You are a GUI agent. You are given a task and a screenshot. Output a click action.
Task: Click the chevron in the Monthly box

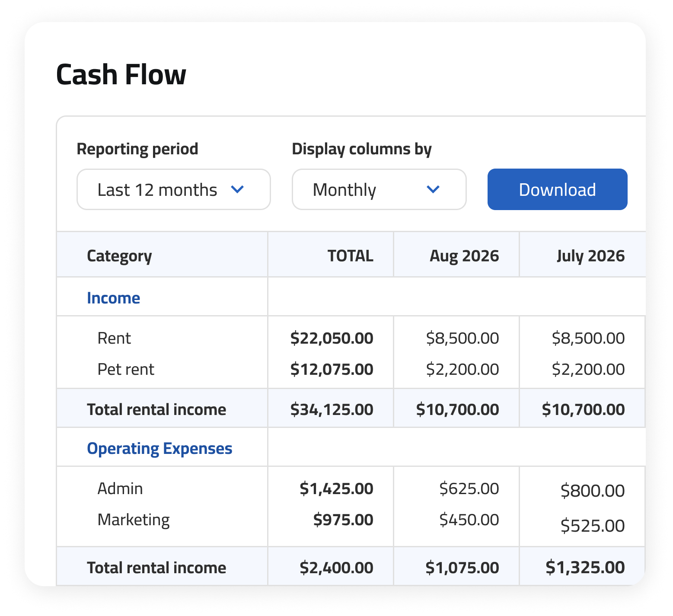tap(433, 189)
